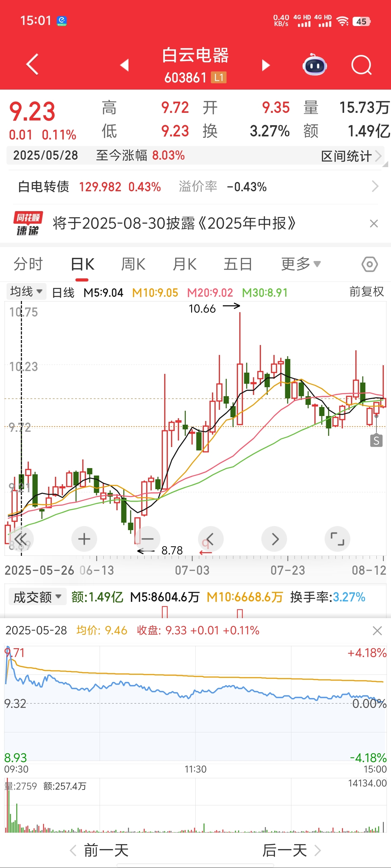Switch to 周K tab
The image size is (391, 868).
[133, 264]
